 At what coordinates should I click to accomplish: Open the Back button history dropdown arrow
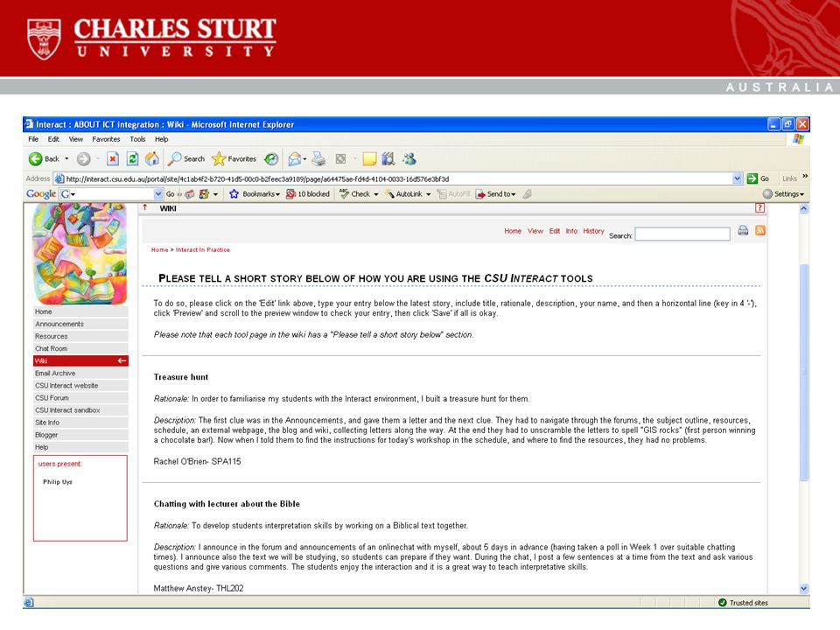click(67, 158)
